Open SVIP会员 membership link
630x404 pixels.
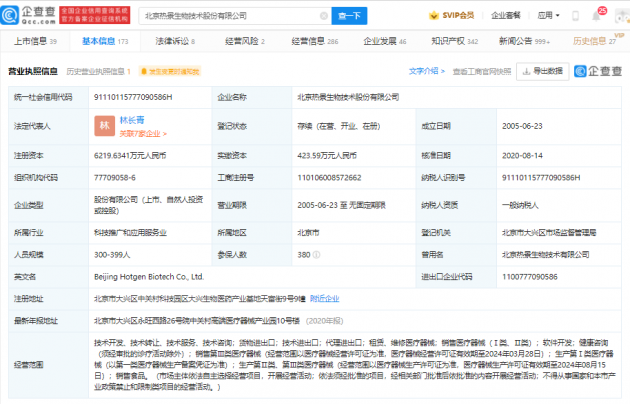458,15
